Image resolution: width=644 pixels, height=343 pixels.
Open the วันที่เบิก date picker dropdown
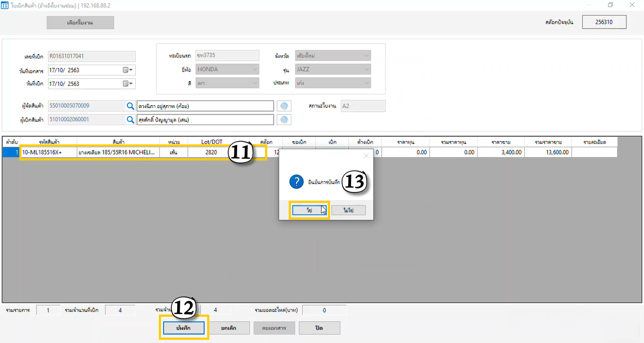pyautogui.click(x=128, y=84)
